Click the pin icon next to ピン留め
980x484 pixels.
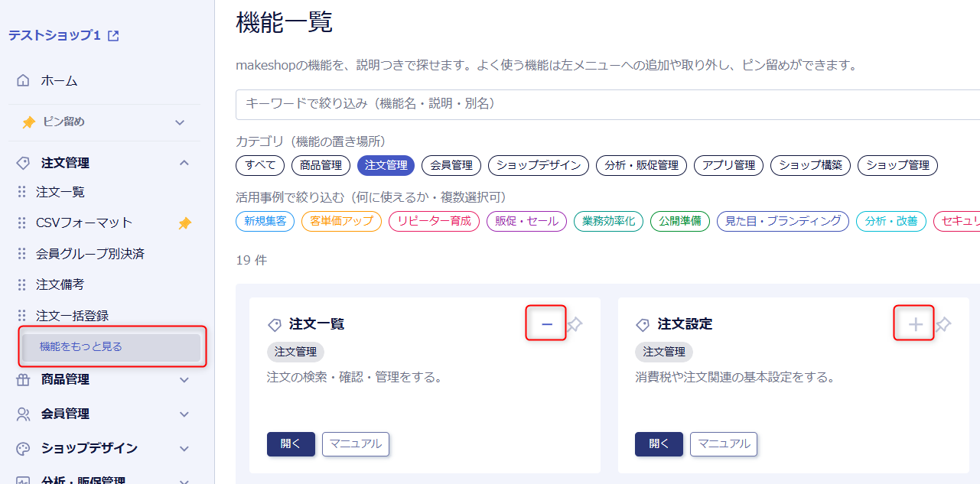(x=29, y=122)
